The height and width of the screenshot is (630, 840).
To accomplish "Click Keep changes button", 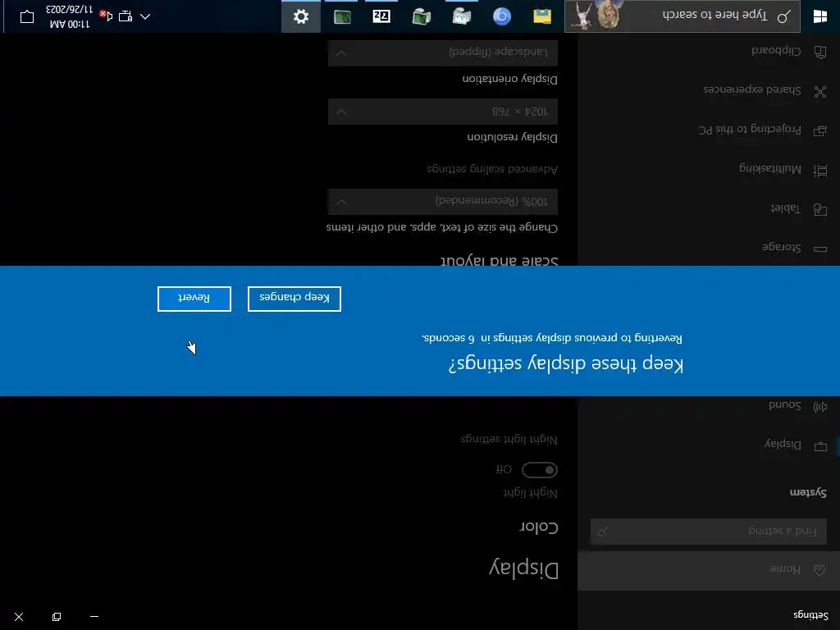I will 294,299.
